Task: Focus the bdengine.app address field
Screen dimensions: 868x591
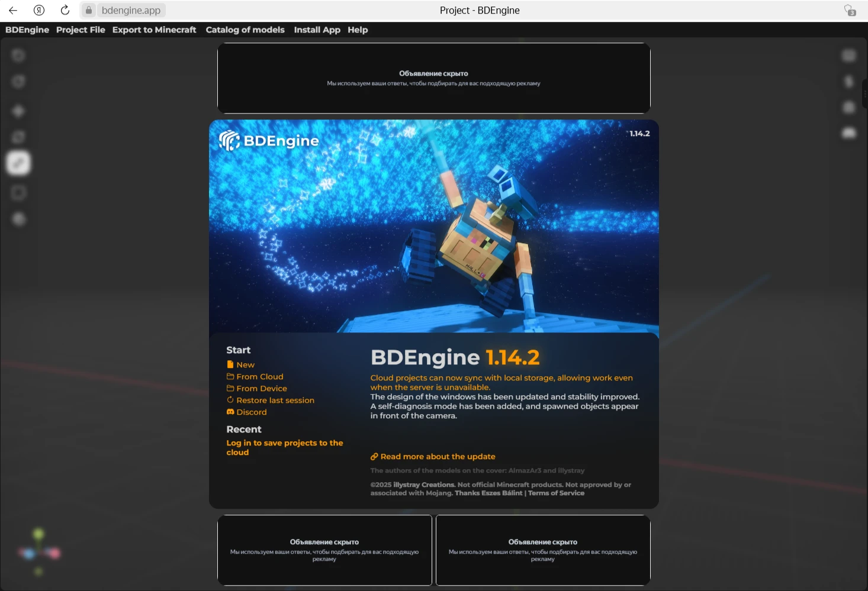Action: tap(131, 10)
